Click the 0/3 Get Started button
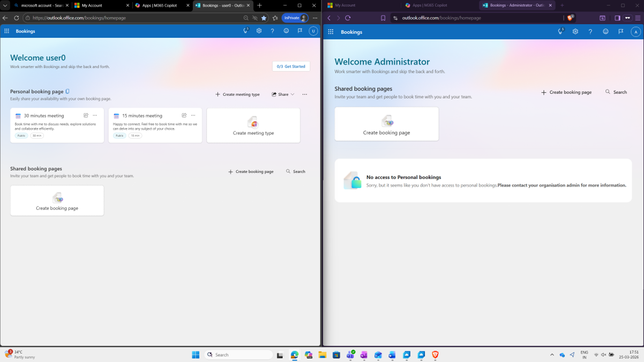 [291, 66]
